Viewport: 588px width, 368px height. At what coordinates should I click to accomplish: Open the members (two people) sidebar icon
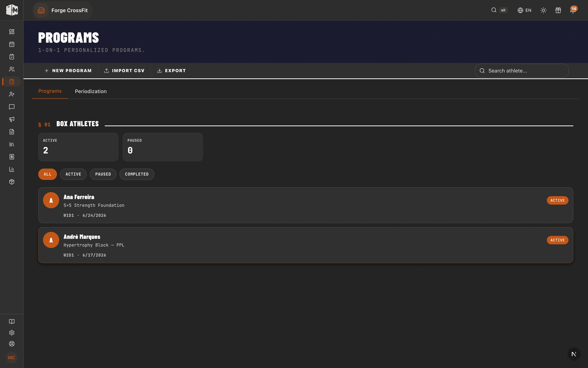pos(12,69)
